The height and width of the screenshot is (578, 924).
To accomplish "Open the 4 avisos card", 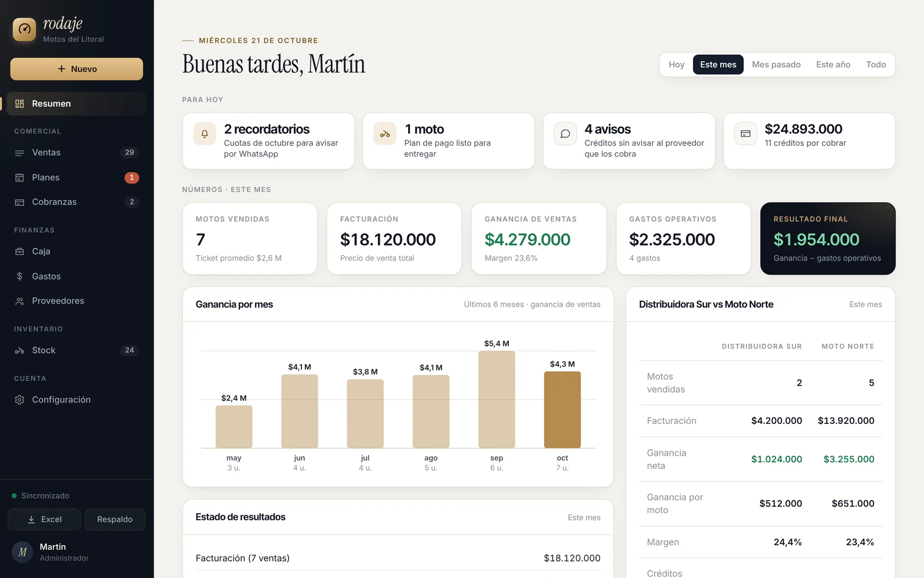I will tap(629, 141).
